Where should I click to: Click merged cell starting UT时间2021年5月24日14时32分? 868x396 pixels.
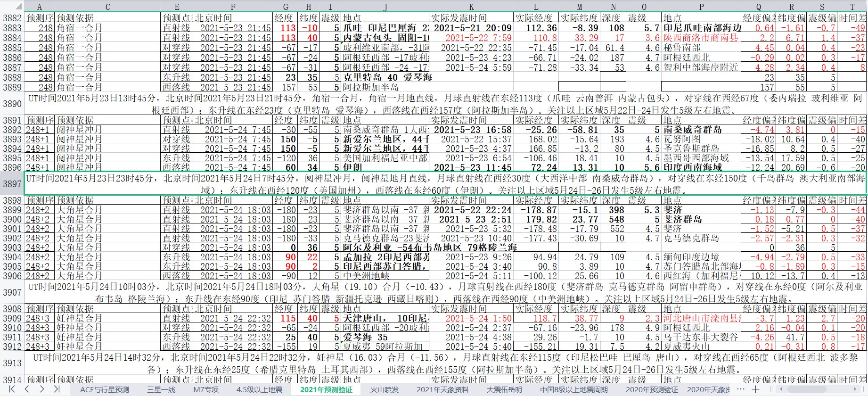445,363
